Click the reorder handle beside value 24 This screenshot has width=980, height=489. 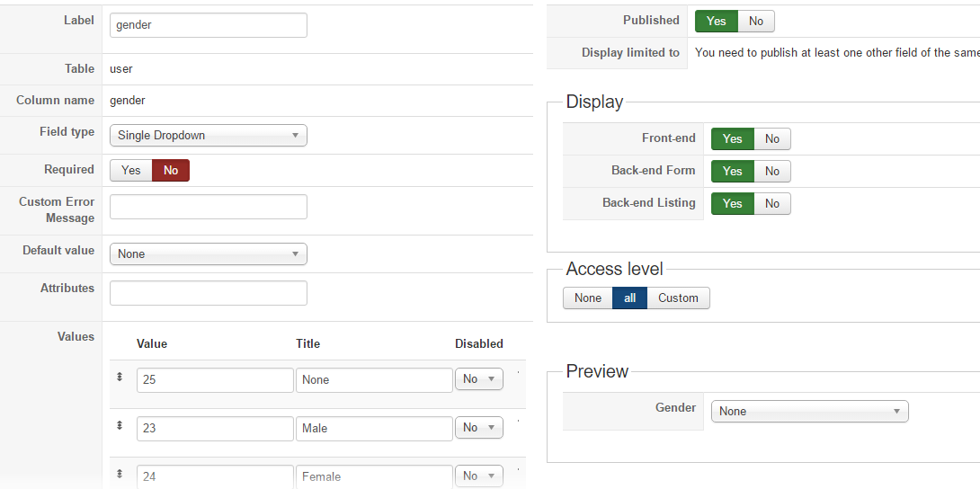(120, 474)
